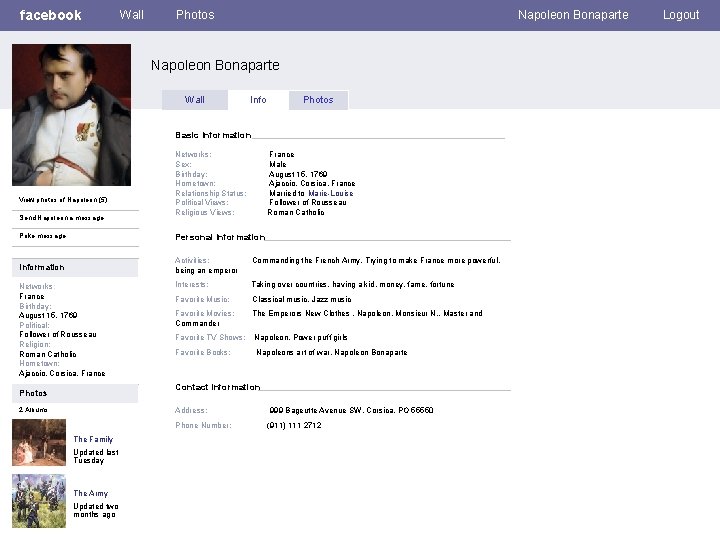720x540 pixels.
Task: Click the Logout link
Action: [681, 15]
